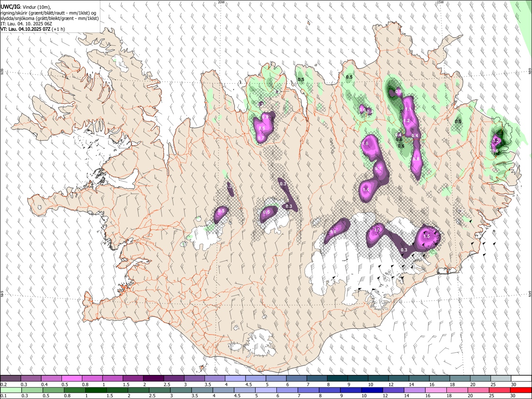Click the 20W longitude label
Image resolution: width=532 pixels, height=399 pixels.
point(221,2)
